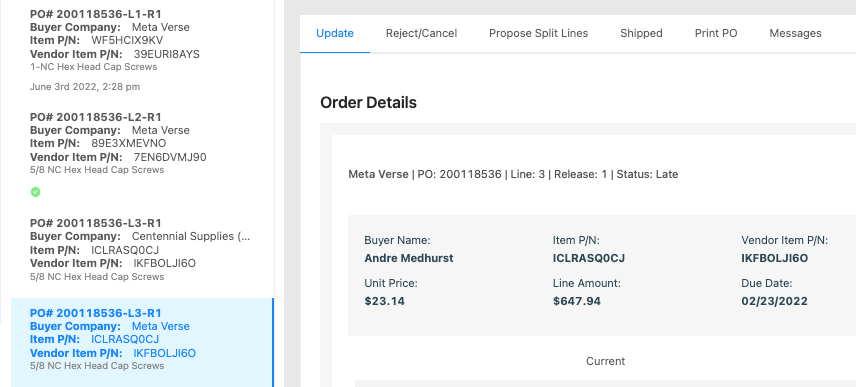Open the Messages tab
Image resolution: width=856 pixels, height=387 pixels.
click(795, 33)
